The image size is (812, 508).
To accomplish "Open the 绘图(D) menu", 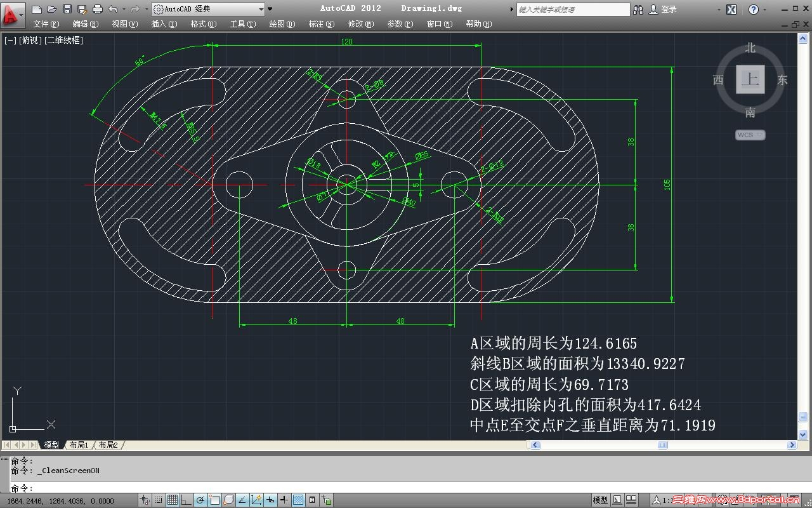I will point(282,24).
